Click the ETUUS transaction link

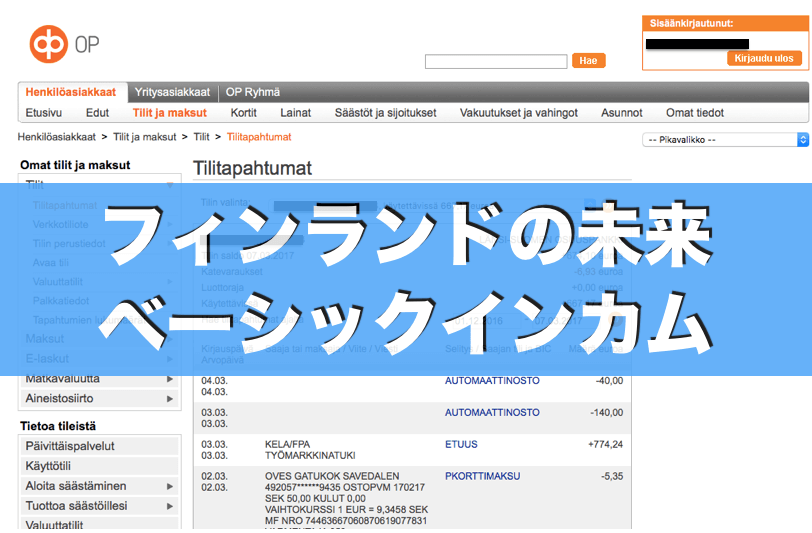(x=461, y=444)
